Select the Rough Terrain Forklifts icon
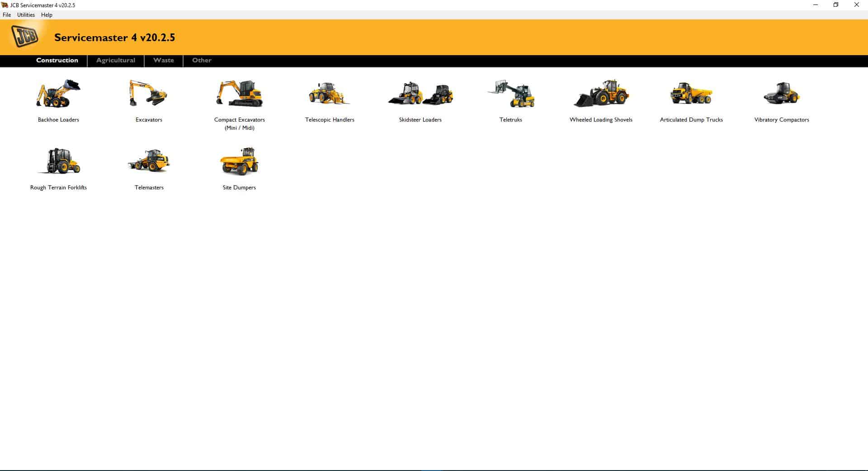Image resolution: width=868 pixels, height=471 pixels. (58, 161)
